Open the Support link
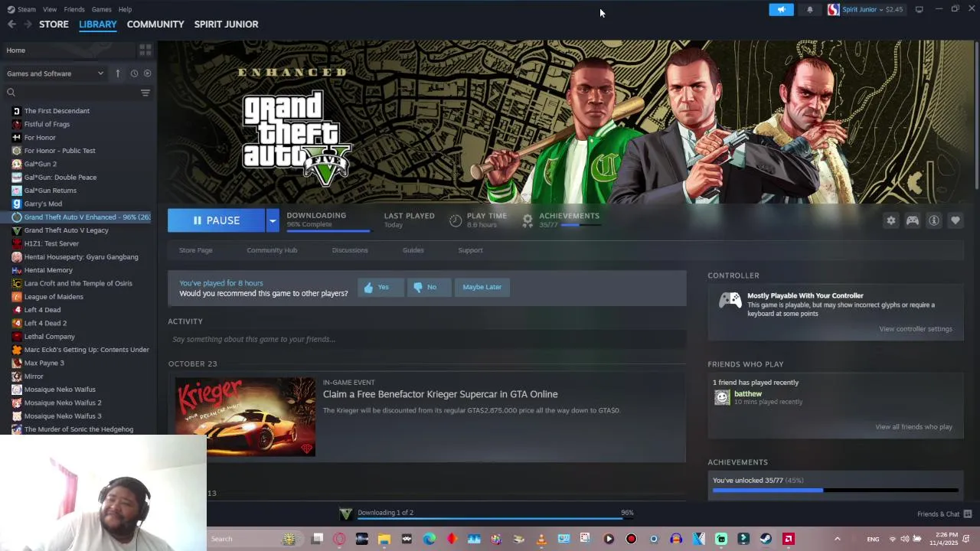The width and height of the screenshot is (980, 551). (x=470, y=250)
